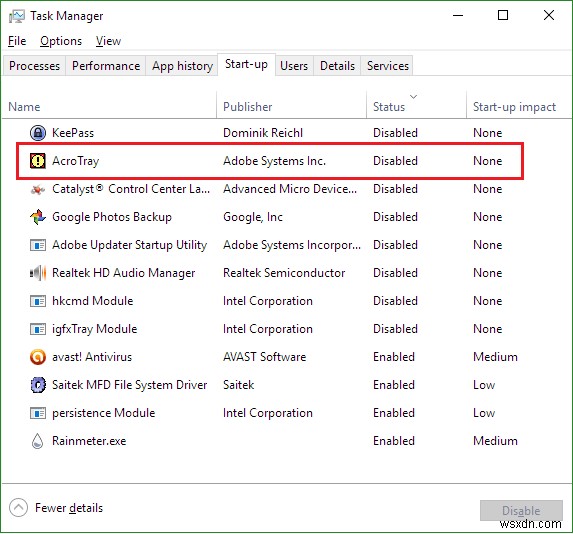573x534 pixels.
Task: Click the AcroTray yellow warning icon
Action: [38, 161]
